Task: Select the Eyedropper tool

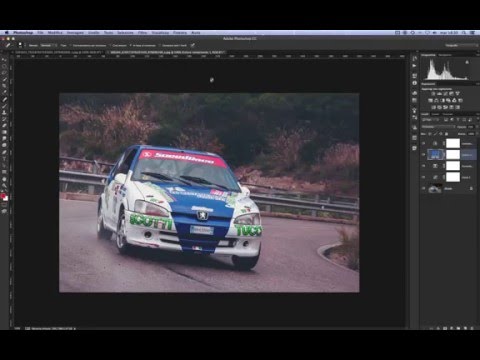Action: [x=4, y=93]
